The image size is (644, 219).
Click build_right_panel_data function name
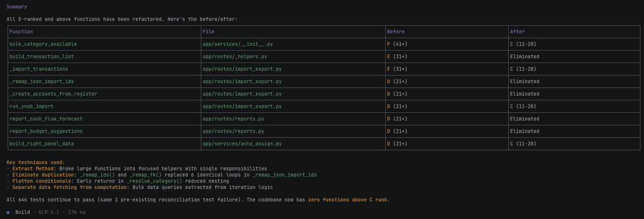tap(41, 144)
